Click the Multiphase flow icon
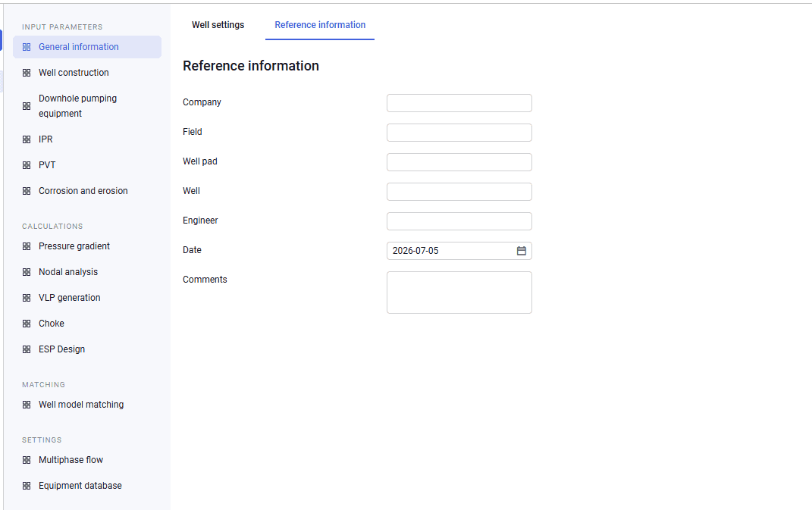The image size is (812, 510). pos(27,460)
